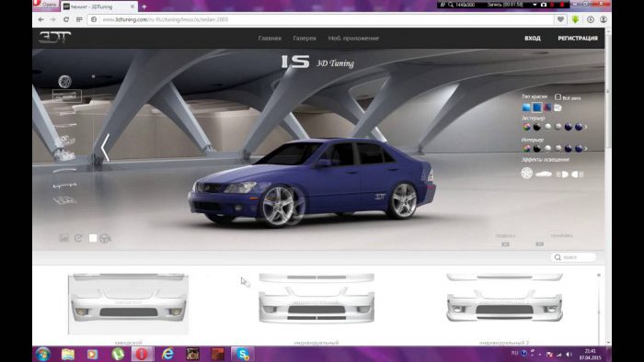Click the green download arrow icon

tap(575, 19)
